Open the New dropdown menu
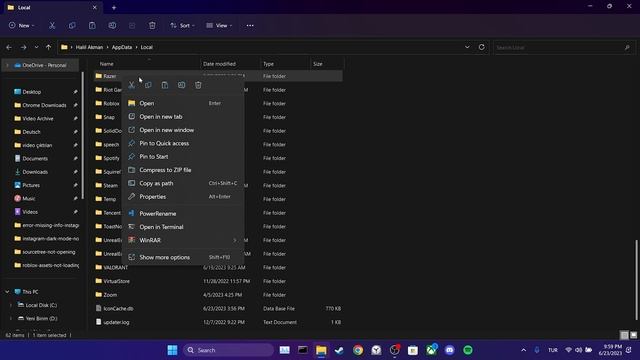 click(x=22, y=25)
